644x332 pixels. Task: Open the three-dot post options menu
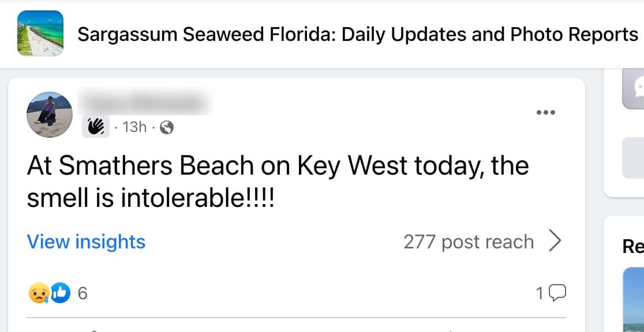545,112
